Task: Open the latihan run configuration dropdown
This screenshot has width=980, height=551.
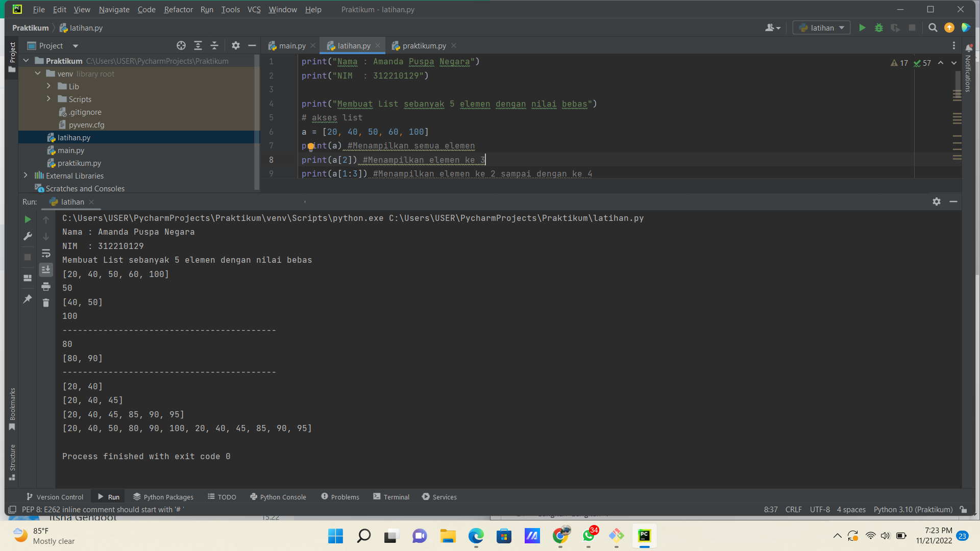Action: [x=822, y=28]
